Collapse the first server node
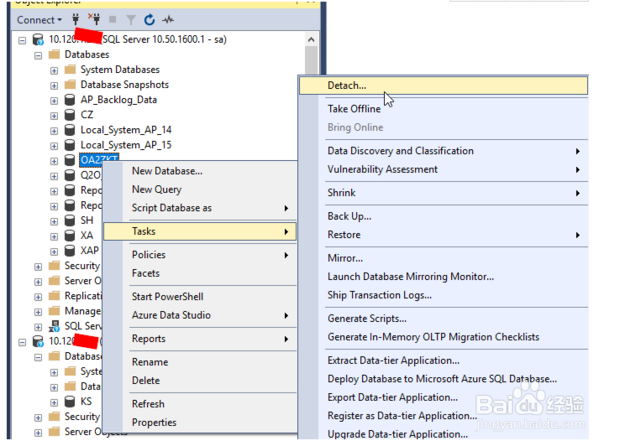Viewport: 620px width, 446px height. pyautogui.click(x=22, y=40)
